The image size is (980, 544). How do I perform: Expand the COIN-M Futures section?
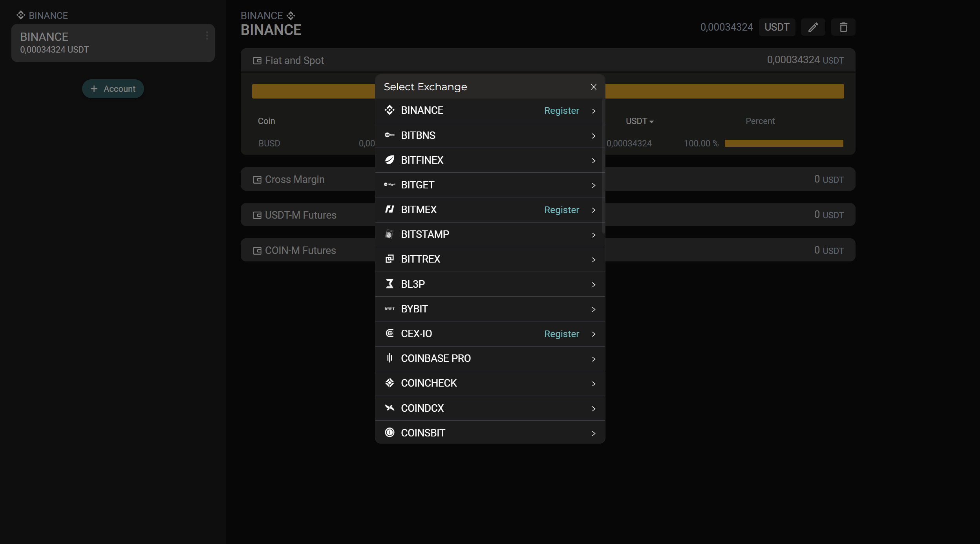(x=548, y=250)
